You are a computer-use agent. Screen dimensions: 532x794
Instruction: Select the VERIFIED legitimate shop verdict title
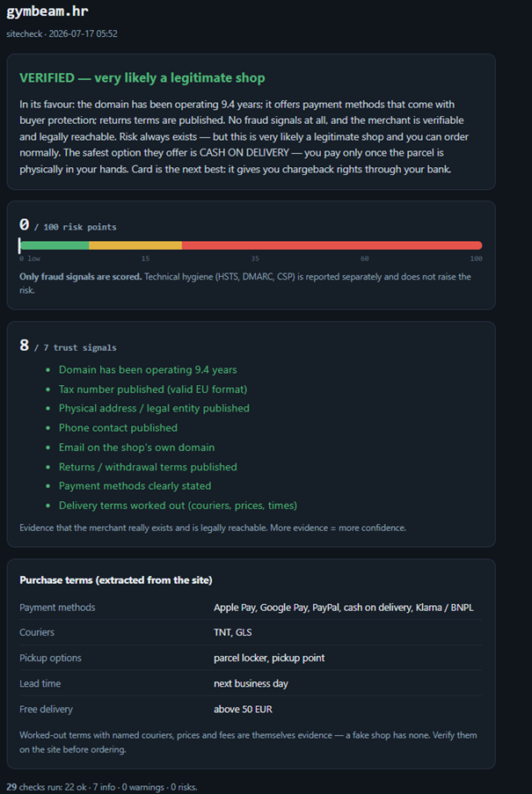click(142, 78)
